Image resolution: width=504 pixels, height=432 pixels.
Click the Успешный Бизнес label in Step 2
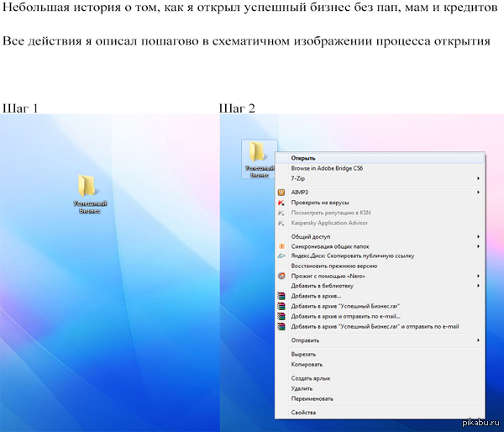click(x=260, y=171)
